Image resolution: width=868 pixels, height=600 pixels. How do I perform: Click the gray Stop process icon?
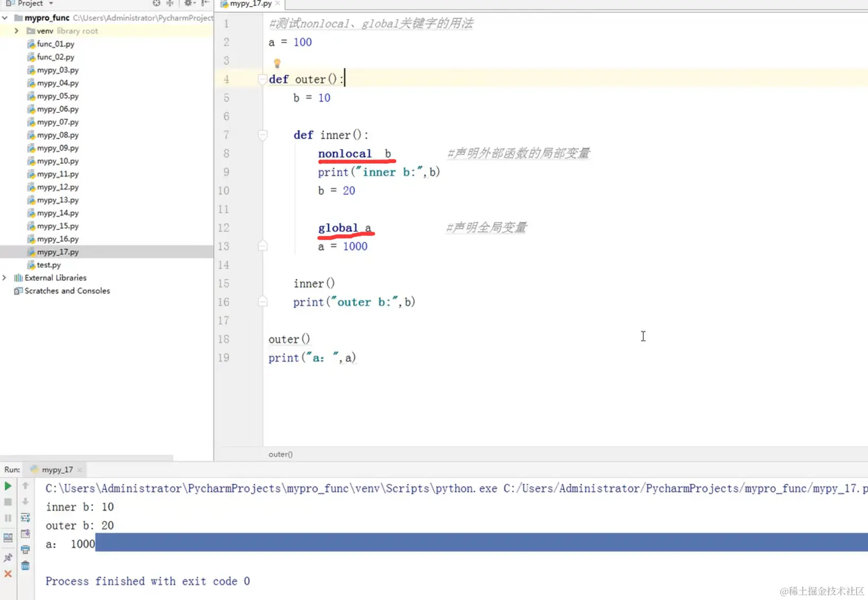click(8, 501)
